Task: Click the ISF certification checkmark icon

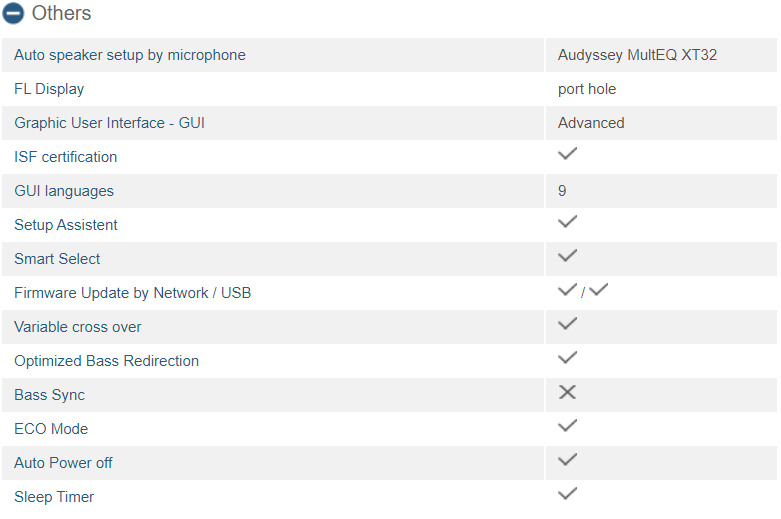Action: click(x=567, y=154)
